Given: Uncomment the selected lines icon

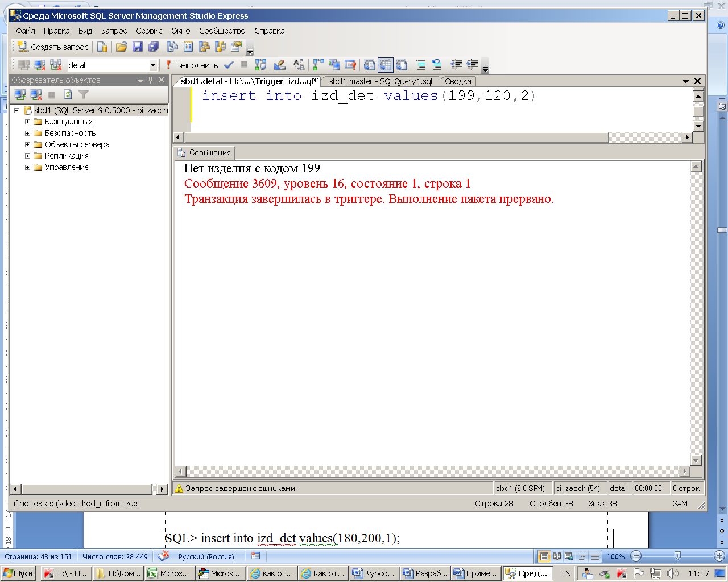Looking at the screenshot, I should click(436, 65).
